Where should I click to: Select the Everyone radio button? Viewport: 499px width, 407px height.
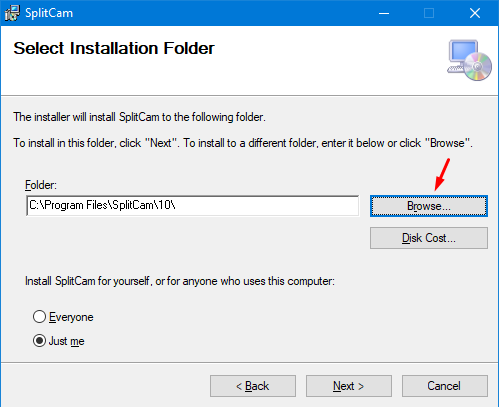tap(39, 317)
